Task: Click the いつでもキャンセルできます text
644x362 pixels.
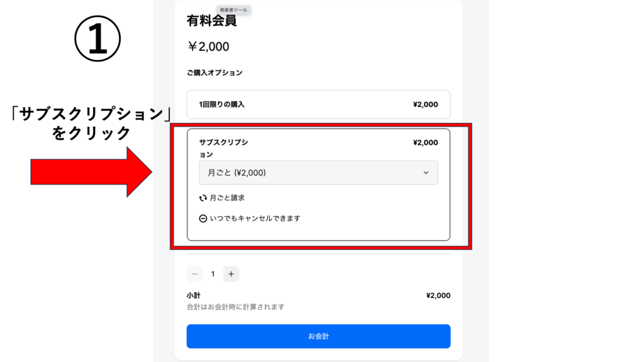Action: (x=255, y=218)
